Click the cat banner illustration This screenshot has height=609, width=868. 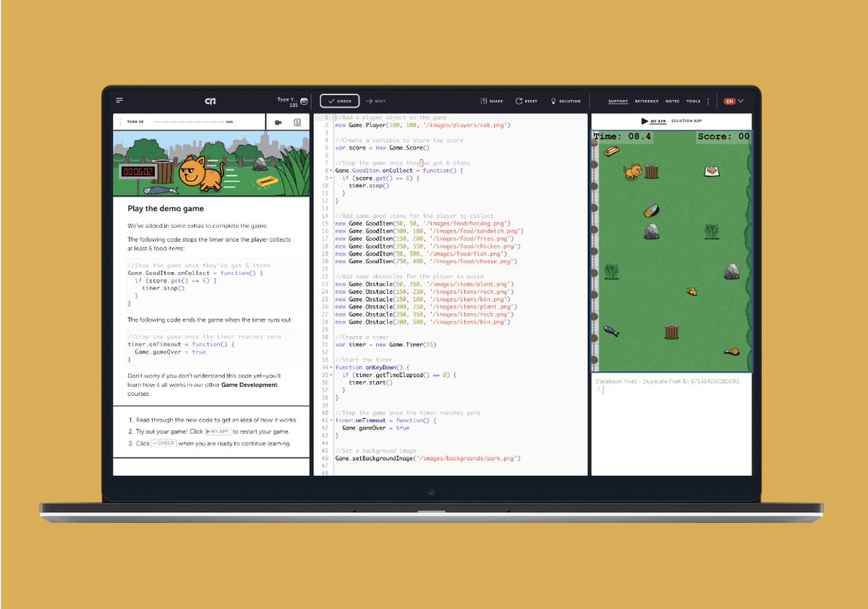click(211, 164)
